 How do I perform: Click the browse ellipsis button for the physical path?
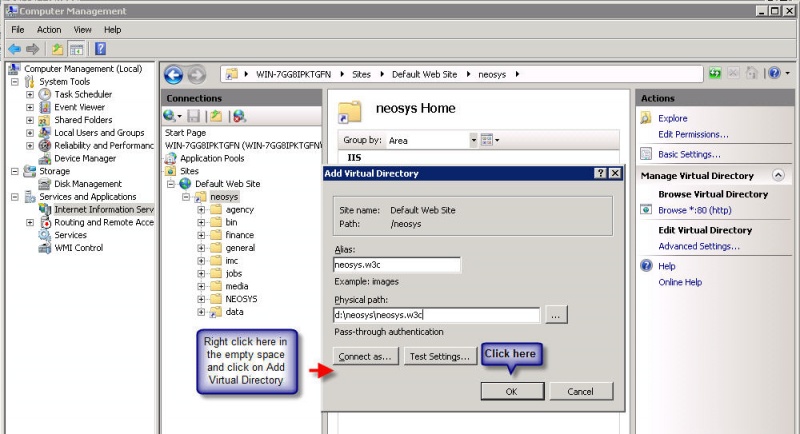(556, 315)
